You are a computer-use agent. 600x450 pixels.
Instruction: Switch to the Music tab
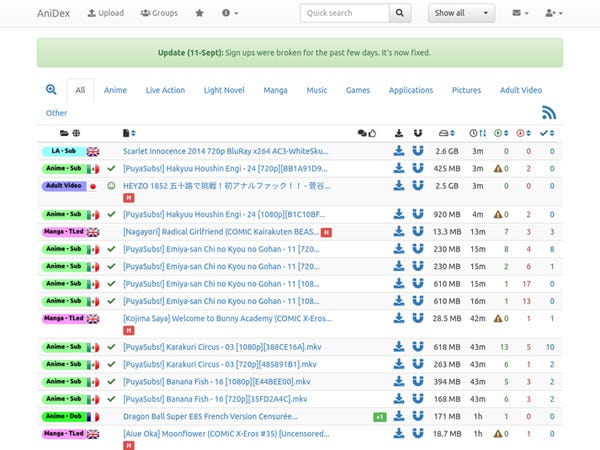317,90
